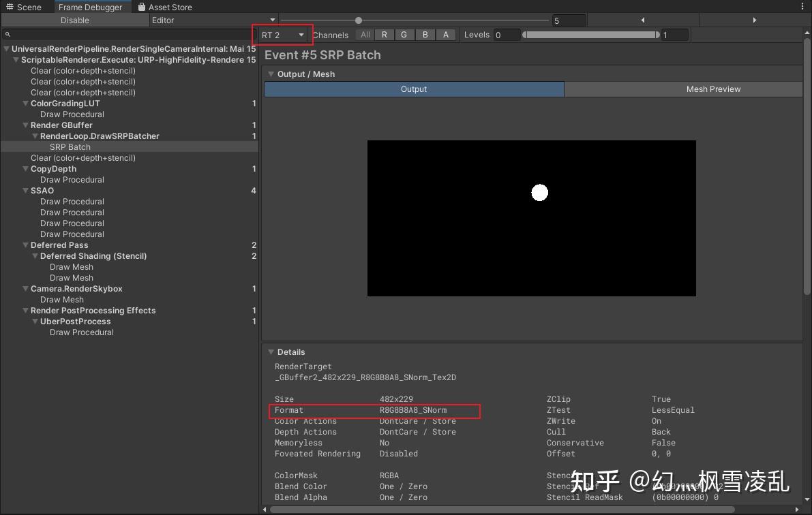Click the Levels range slider bar

coord(591,35)
